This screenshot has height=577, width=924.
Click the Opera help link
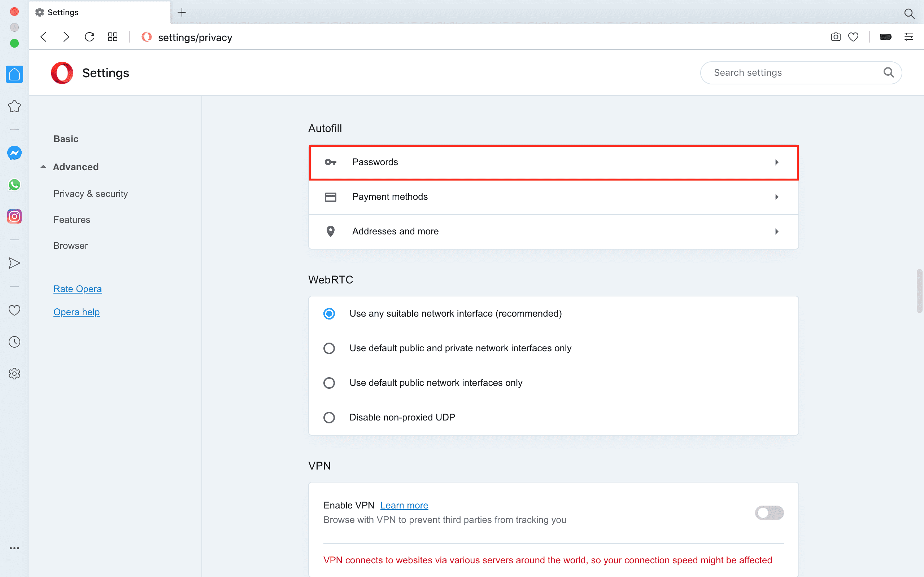tap(77, 312)
